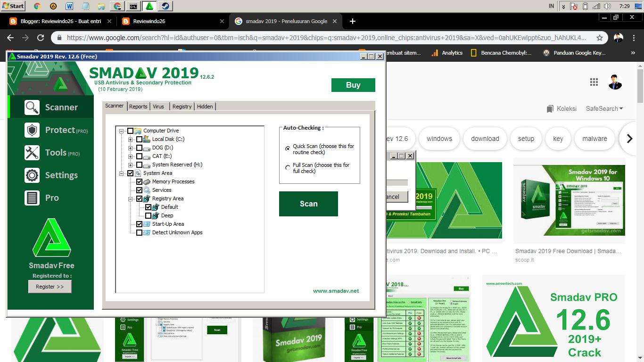
Task: Enable the Deep registry scan checkbox
Action: 148,215
